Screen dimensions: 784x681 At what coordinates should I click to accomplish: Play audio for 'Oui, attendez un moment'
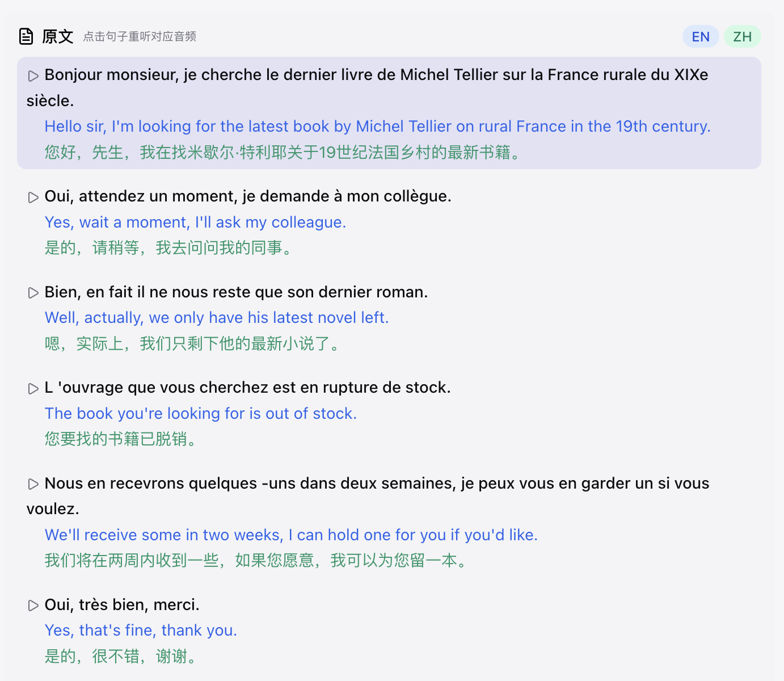point(33,197)
